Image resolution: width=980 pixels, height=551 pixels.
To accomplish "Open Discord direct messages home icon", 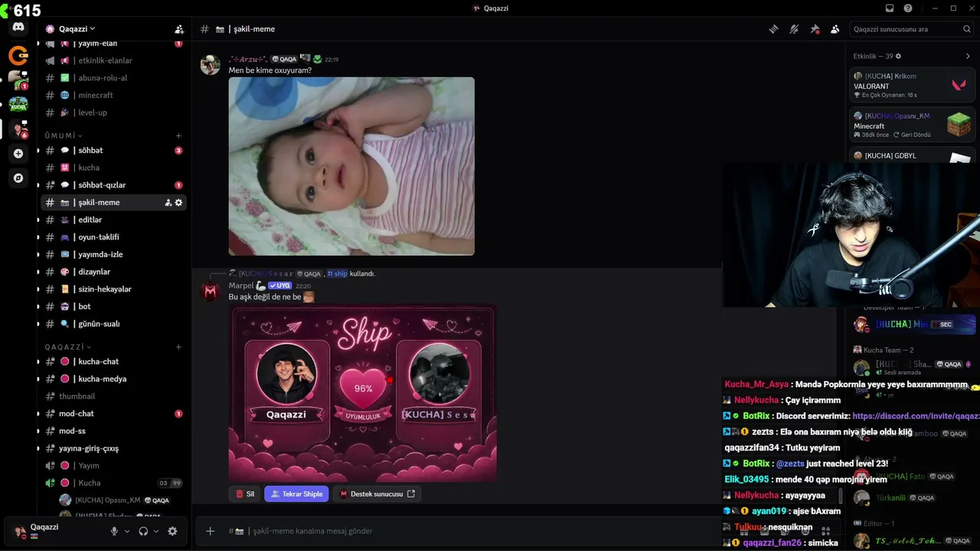I will [x=18, y=28].
